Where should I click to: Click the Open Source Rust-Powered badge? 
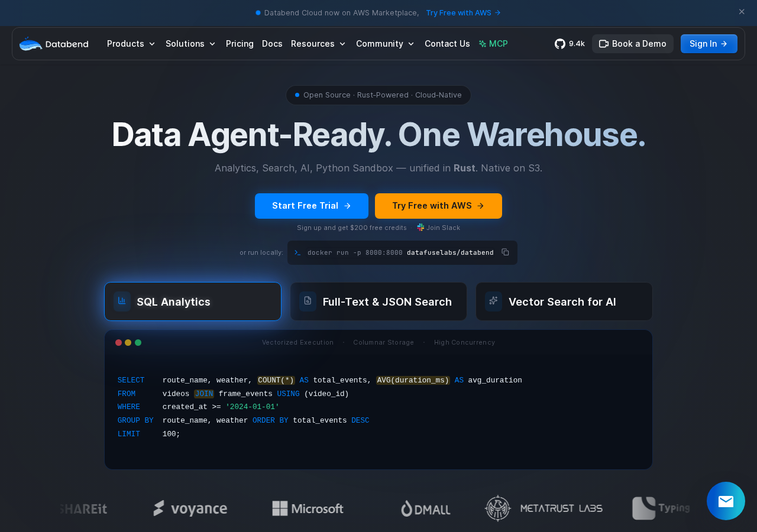click(378, 95)
